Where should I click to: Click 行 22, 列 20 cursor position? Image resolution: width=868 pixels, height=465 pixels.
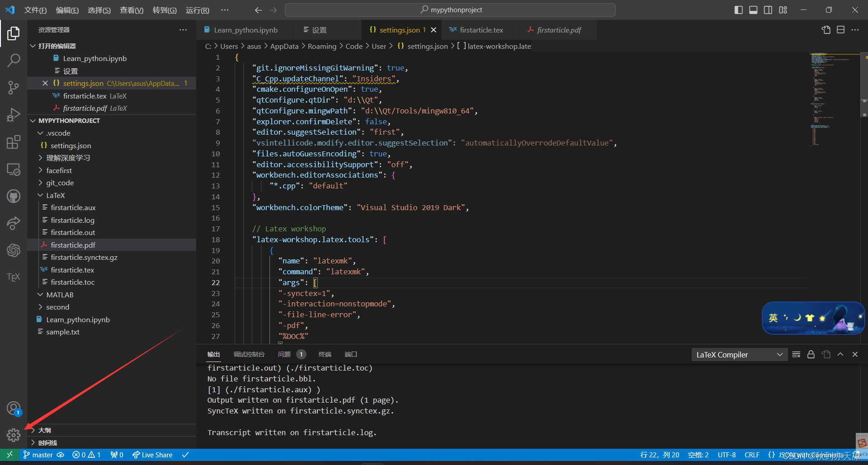coord(660,455)
